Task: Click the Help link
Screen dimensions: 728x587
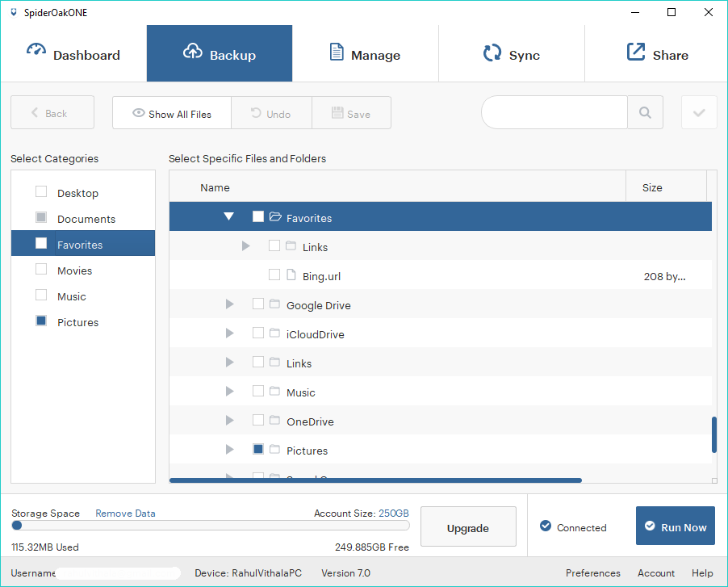Action: tap(702, 573)
